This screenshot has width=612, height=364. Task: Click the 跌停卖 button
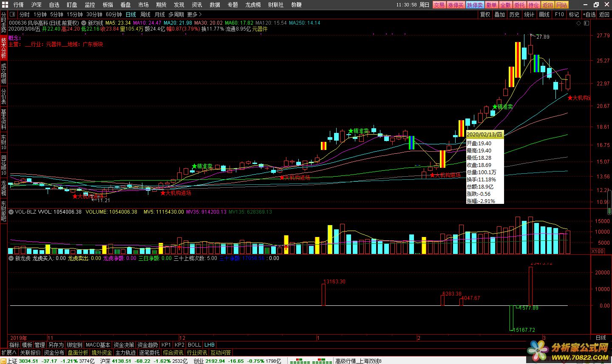[x=475, y=5]
